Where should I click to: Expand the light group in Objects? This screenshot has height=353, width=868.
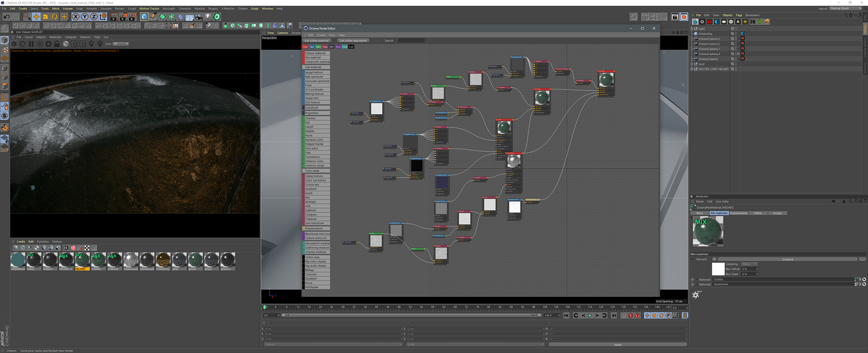pos(692,28)
